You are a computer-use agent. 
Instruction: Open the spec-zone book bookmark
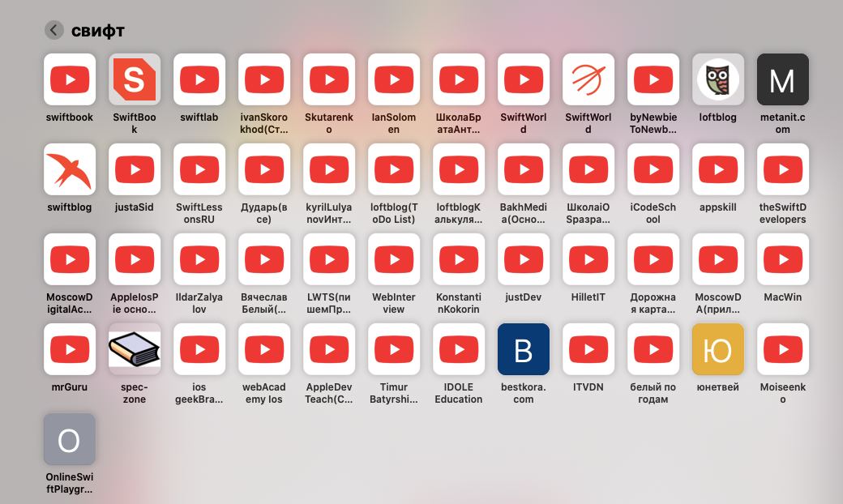[x=135, y=349]
